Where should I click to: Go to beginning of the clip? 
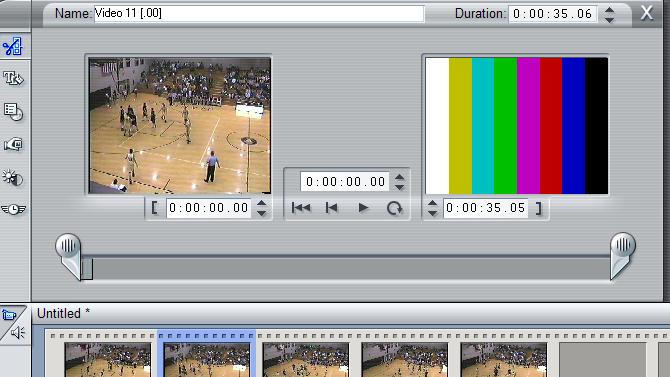click(301, 208)
